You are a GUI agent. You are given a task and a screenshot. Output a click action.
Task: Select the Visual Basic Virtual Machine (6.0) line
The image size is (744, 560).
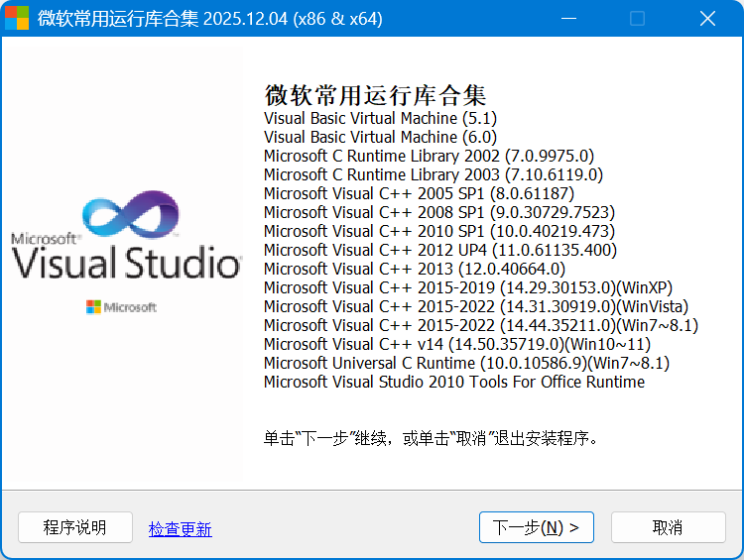380,137
